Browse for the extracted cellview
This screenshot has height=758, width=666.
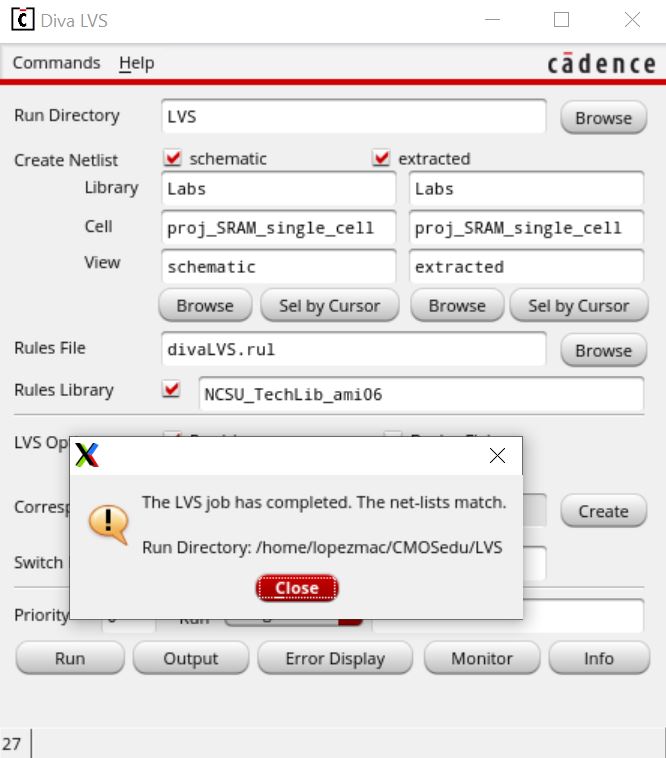[x=457, y=305]
